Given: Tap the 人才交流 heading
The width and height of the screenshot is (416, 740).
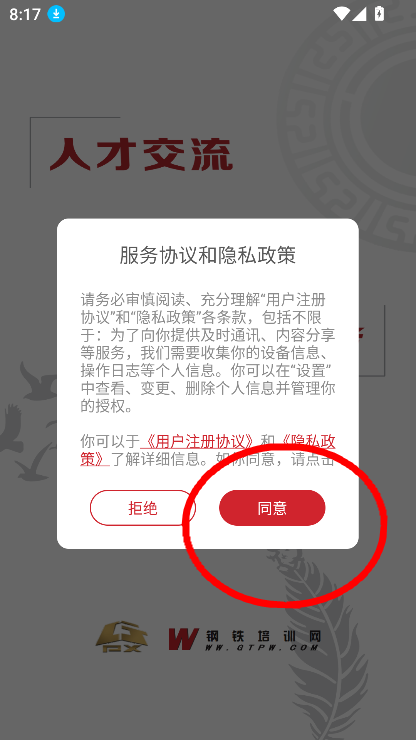Looking at the screenshot, I should click(141, 154).
